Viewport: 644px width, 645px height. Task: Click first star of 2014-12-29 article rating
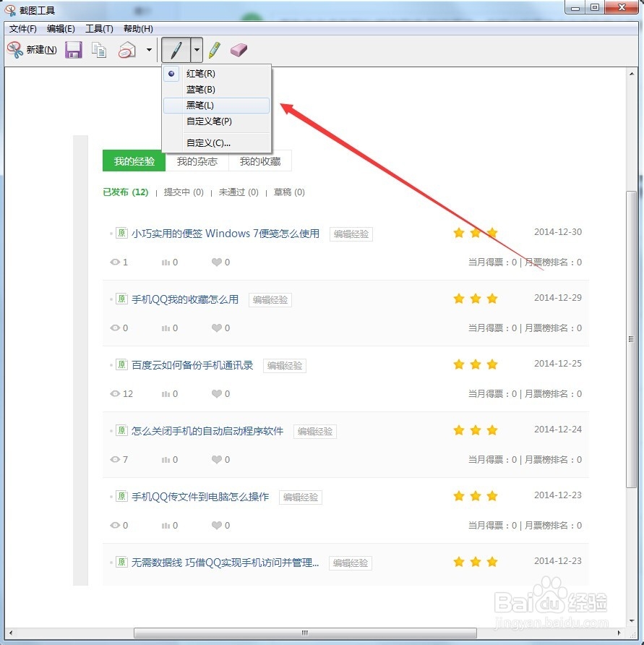coord(459,299)
